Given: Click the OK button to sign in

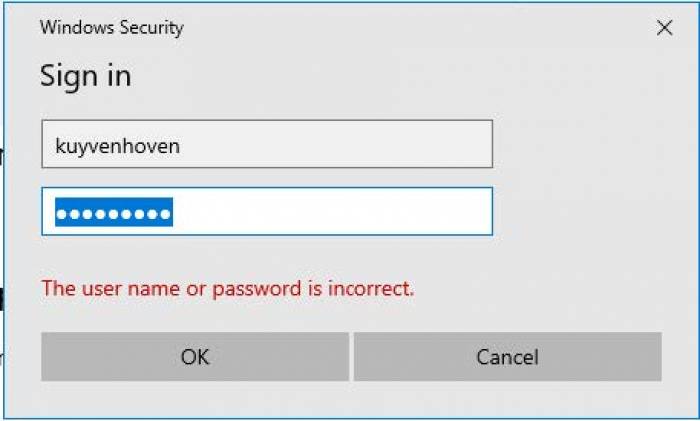Looking at the screenshot, I should pyautogui.click(x=195, y=356).
